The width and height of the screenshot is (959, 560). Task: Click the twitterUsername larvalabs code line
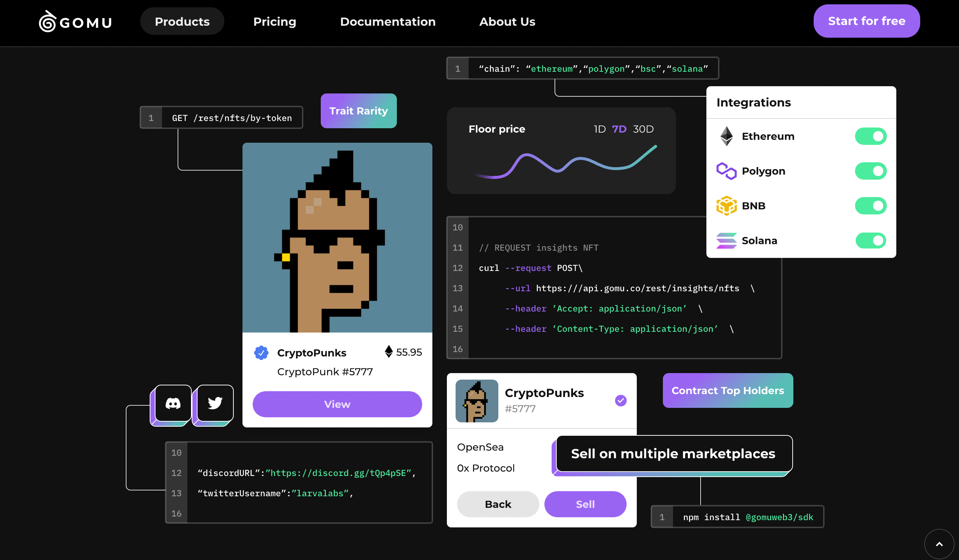(275, 493)
